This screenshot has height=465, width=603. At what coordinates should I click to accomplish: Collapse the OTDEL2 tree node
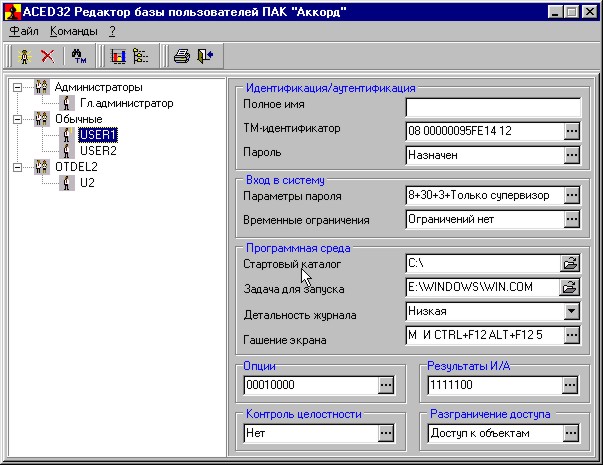pyautogui.click(x=17, y=167)
